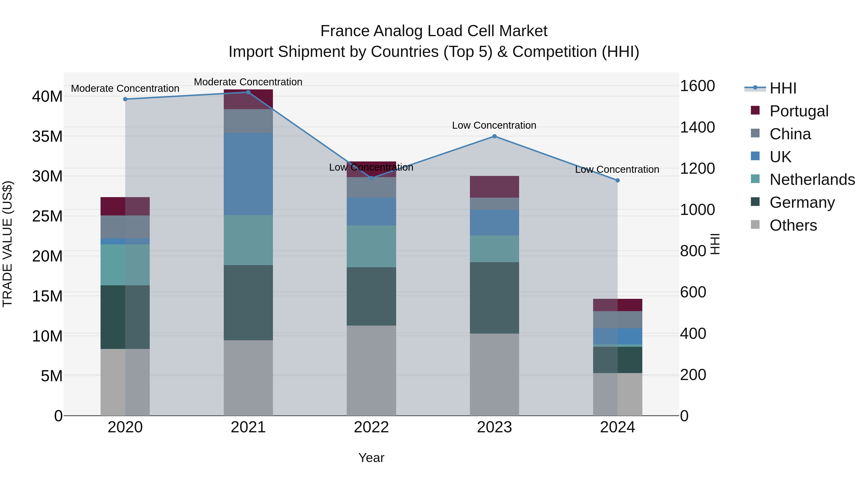
Task: Click the 'Moderate Concentration' label above 2021
Action: click(x=248, y=82)
